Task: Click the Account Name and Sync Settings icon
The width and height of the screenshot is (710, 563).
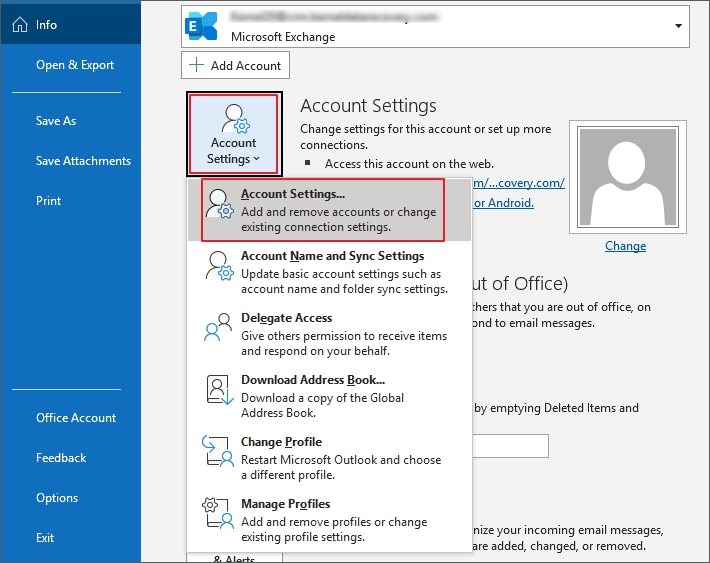Action: click(220, 266)
